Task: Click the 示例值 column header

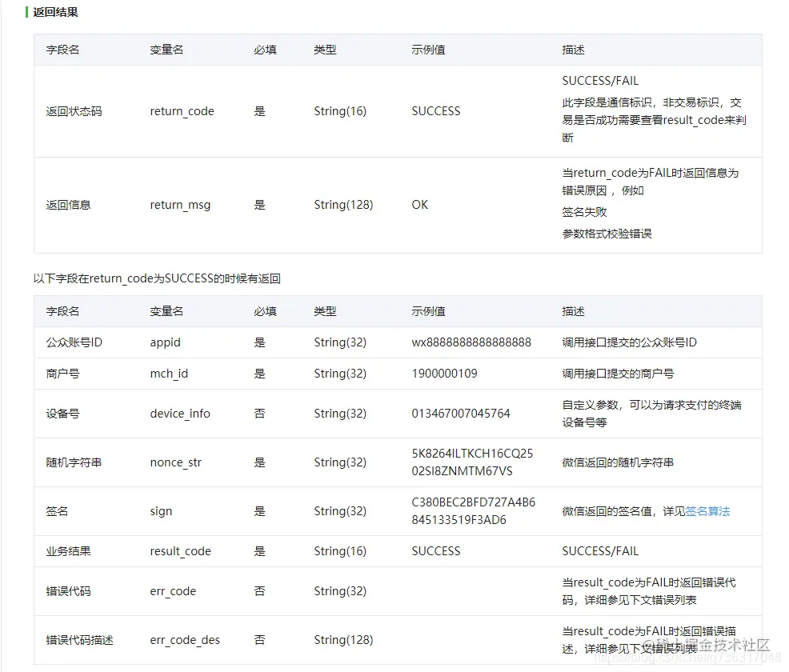Action: (x=428, y=49)
